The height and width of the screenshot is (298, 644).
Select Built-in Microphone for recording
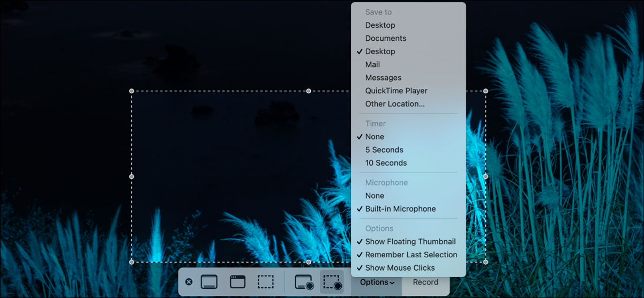[x=400, y=209]
